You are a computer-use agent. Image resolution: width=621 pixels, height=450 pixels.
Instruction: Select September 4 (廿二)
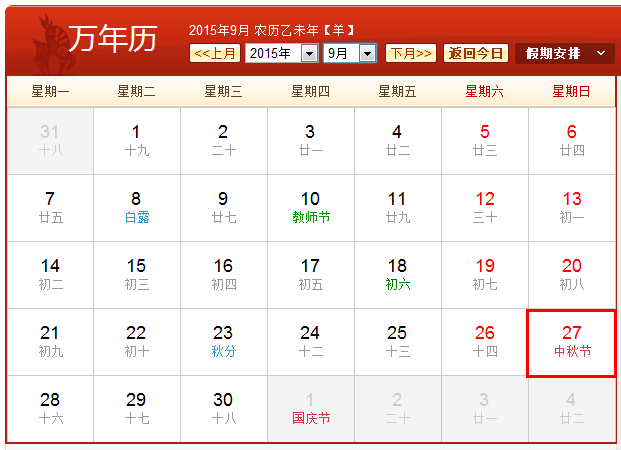pos(398,141)
